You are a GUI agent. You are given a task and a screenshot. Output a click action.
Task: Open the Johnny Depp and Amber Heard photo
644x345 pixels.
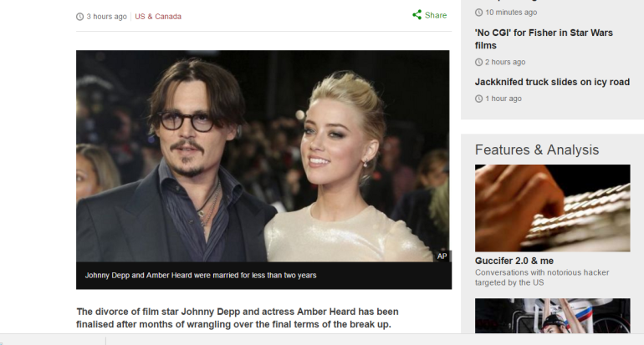pyautogui.click(x=263, y=156)
